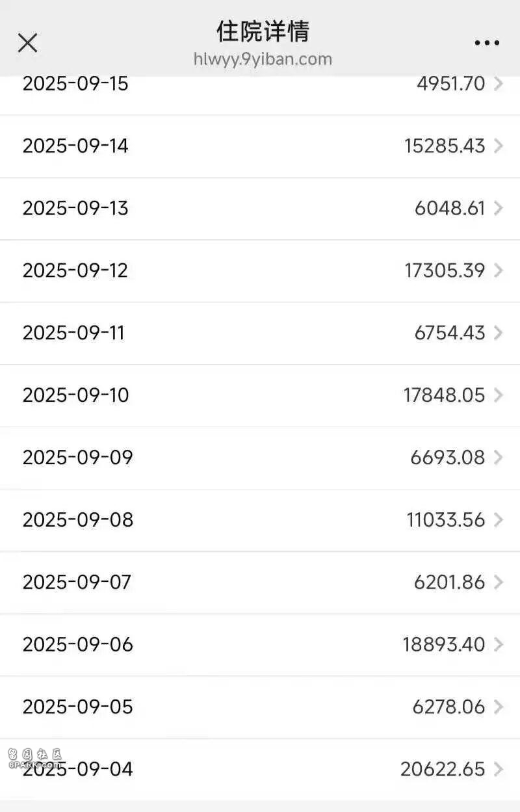
Task: Click the chevron beside amount 11033.56
Action: coord(499,520)
